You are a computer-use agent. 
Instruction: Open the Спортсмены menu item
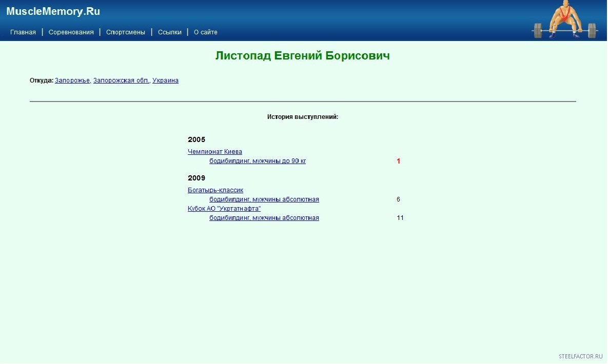[x=126, y=32]
